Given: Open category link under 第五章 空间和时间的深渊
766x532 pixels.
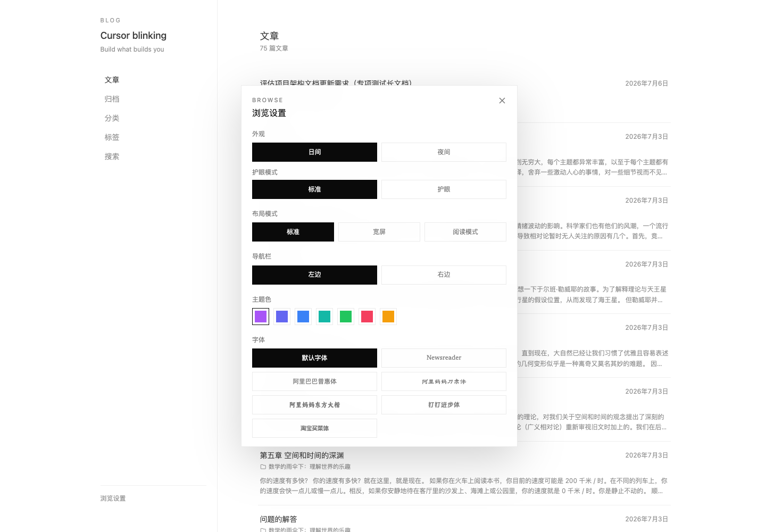Looking at the screenshot, I should [x=310, y=467].
